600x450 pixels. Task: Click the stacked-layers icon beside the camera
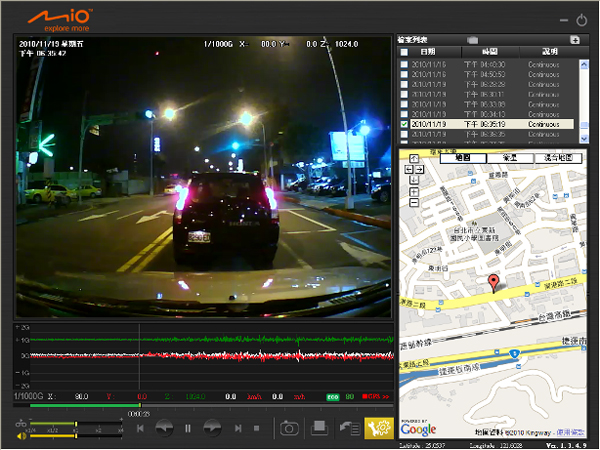tap(320, 428)
